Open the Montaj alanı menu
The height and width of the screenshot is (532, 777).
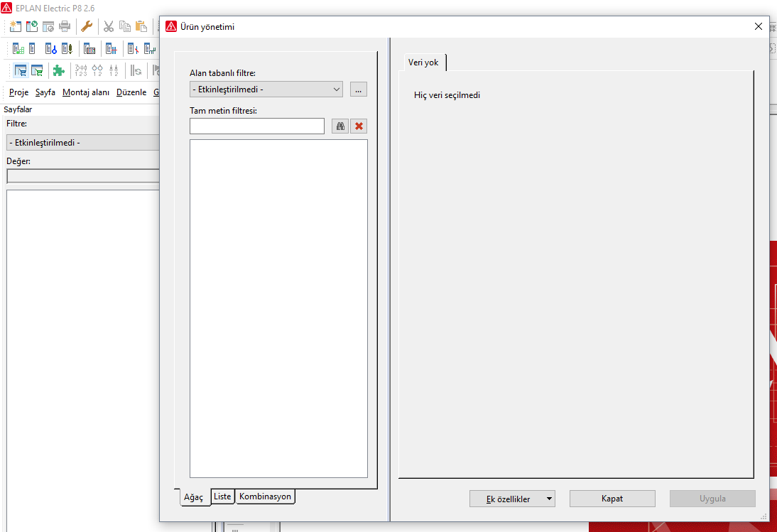pyautogui.click(x=86, y=92)
